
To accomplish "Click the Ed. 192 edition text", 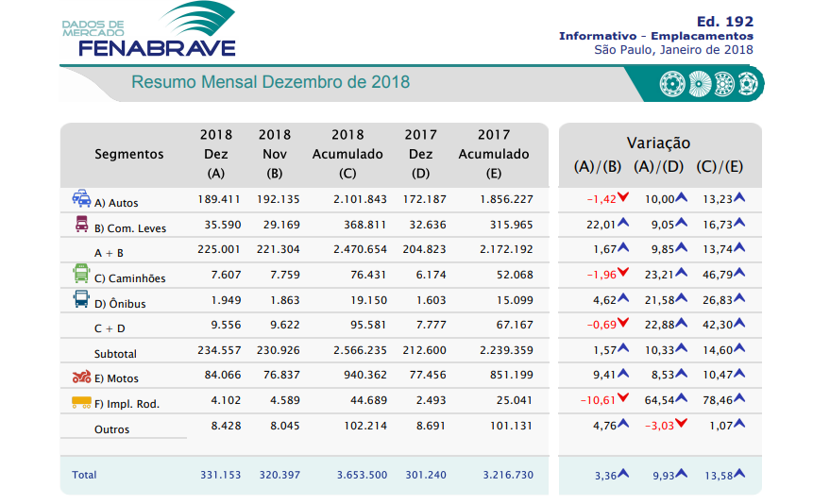I will tap(724, 21).
